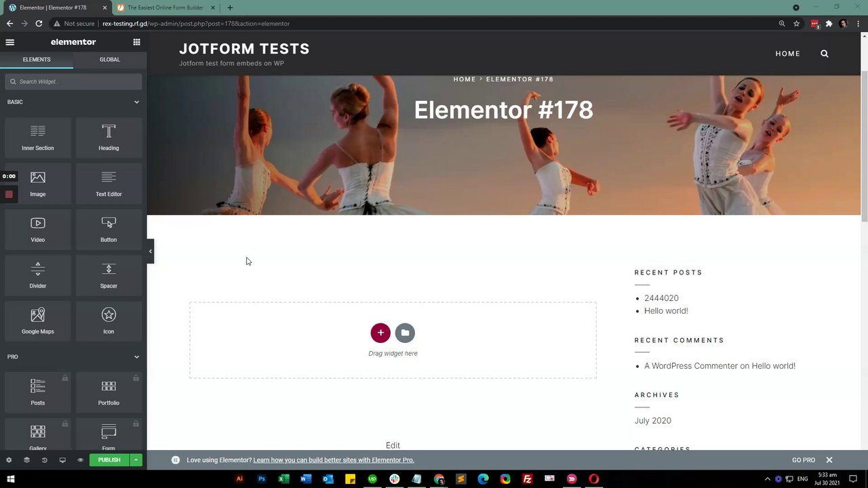Viewport: 868px width, 488px height.
Task: Open the Hello world! recent post link
Action: [666, 311]
